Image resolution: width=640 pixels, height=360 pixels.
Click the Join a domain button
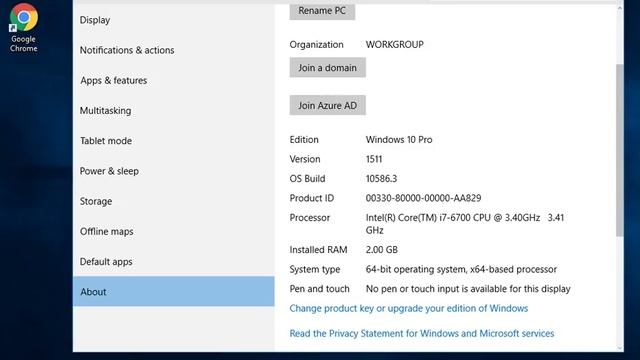(x=327, y=68)
